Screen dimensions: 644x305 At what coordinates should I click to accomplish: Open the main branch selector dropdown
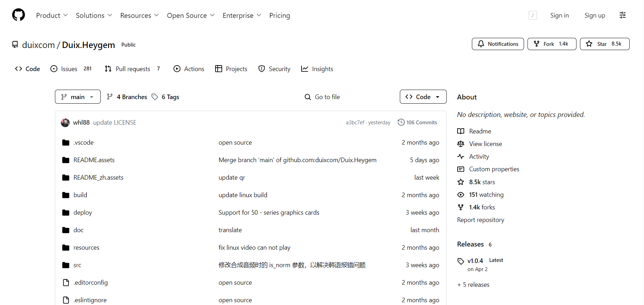[x=78, y=97]
